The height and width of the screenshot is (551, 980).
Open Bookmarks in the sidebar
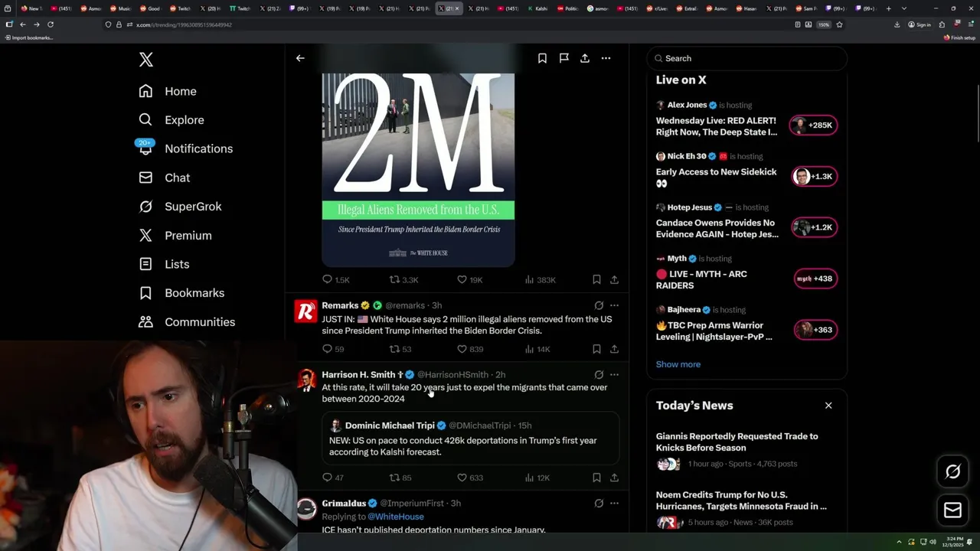181,293
